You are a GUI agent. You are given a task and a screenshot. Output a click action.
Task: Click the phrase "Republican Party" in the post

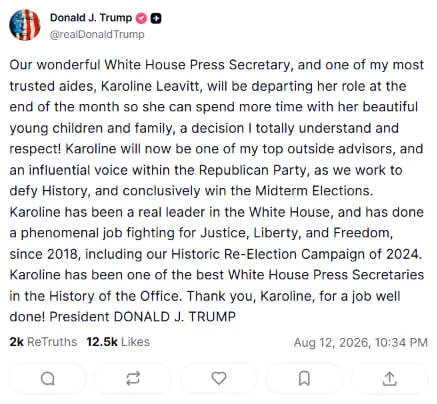pos(252,170)
